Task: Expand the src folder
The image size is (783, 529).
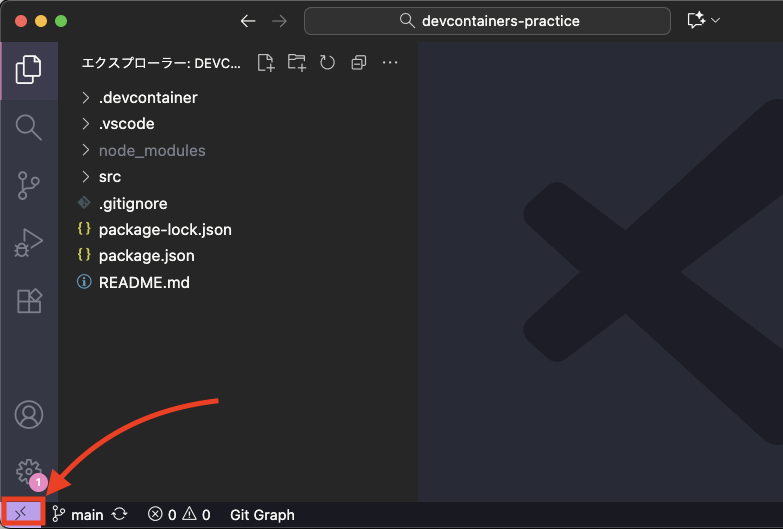Action: tap(109, 177)
